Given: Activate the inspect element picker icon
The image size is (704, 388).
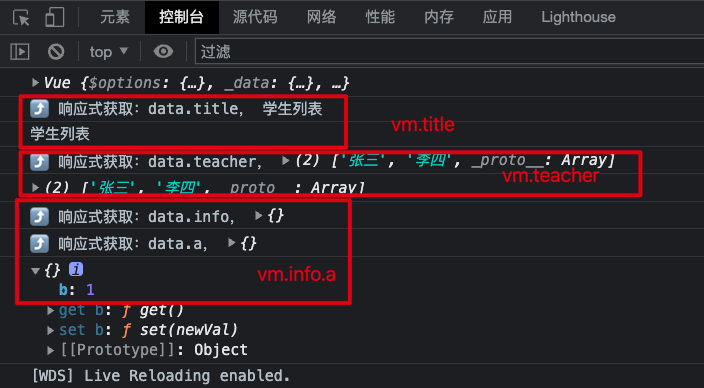Looking at the screenshot, I should tap(21, 18).
